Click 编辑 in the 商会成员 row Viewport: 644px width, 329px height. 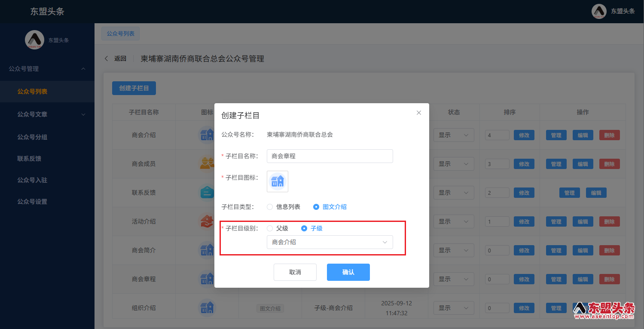[x=583, y=164]
